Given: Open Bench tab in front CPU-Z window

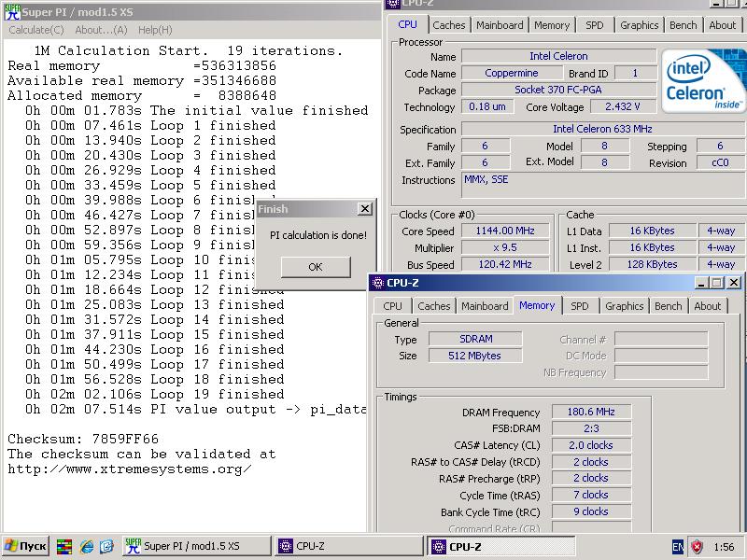Looking at the screenshot, I should pyautogui.click(x=668, y=306).
